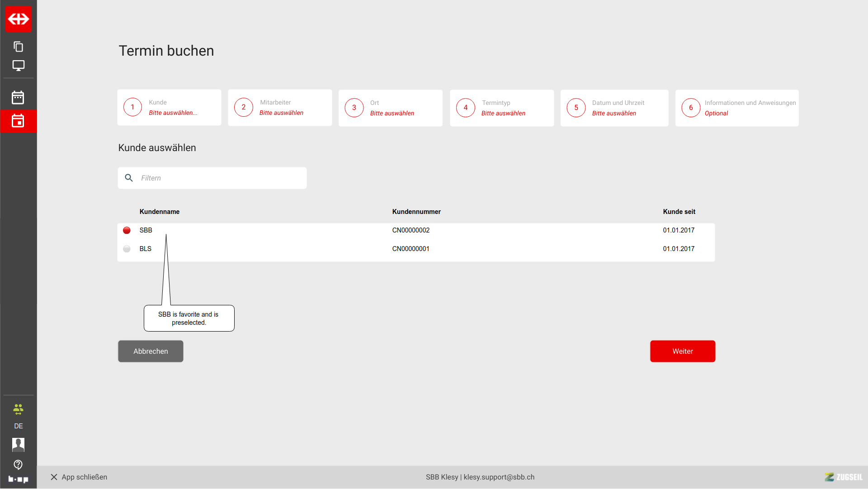Open the help question mark icon
This screenshot has width=868, height=489.
[19, 465]
